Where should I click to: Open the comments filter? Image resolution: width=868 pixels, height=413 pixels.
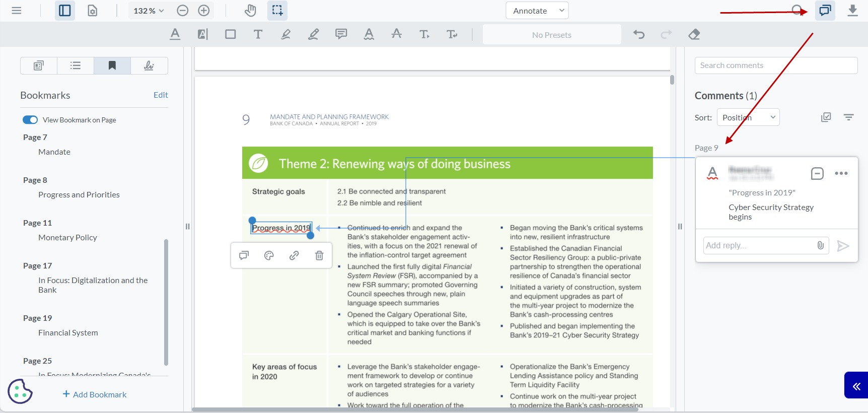tap(849, 117)
